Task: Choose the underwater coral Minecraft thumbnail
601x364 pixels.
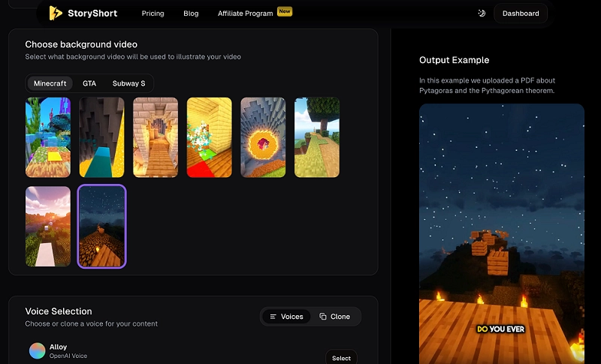Action: pyautogui.click(x=48, y=137)
